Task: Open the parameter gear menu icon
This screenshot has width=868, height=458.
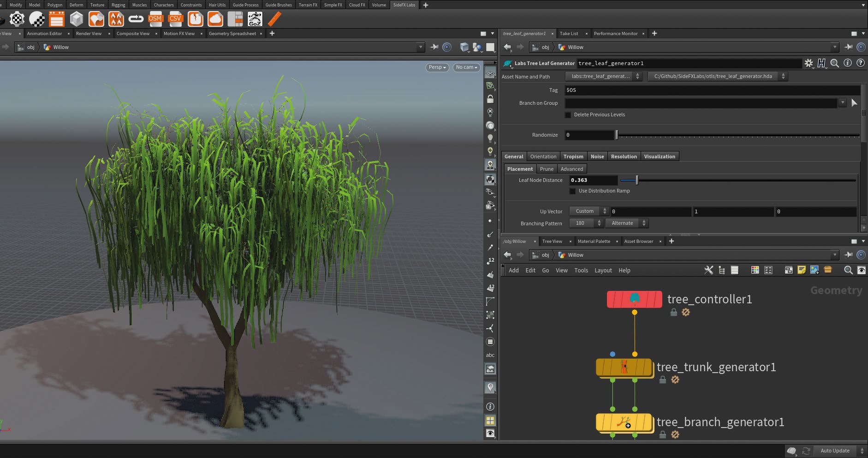Action: point(809,63)
